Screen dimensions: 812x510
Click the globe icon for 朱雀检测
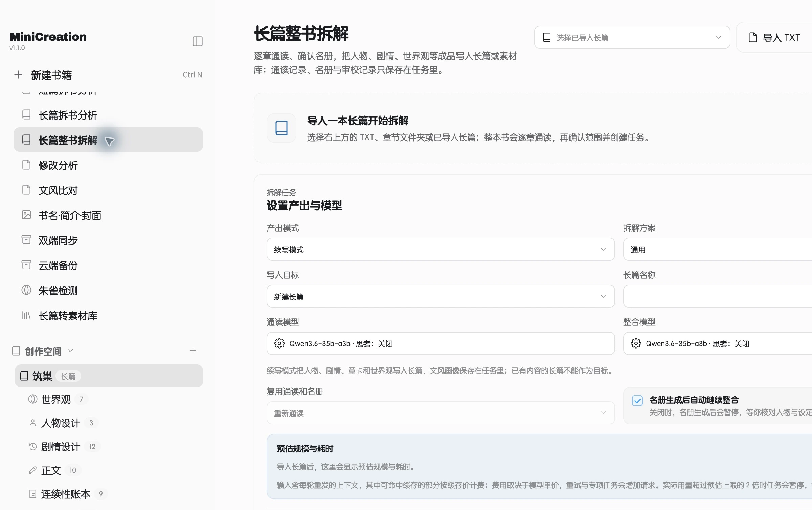26,290
